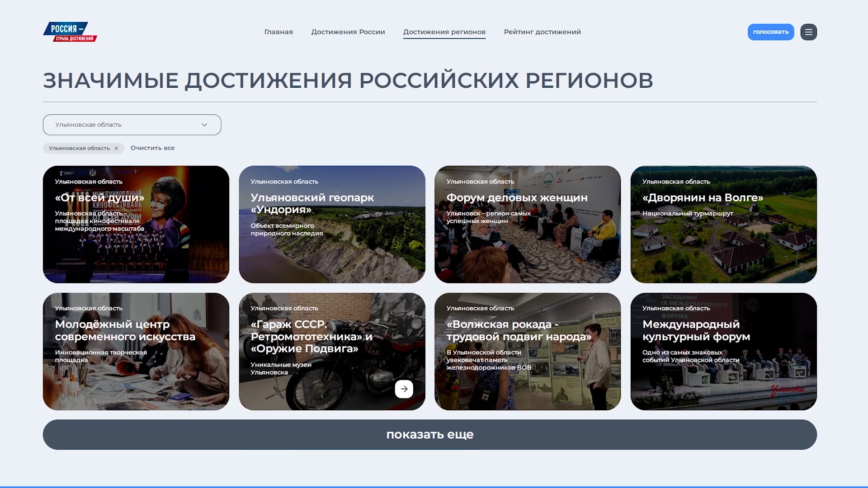Open «Дворянин на Волге» card
The image size is (868, 488).
723,244
